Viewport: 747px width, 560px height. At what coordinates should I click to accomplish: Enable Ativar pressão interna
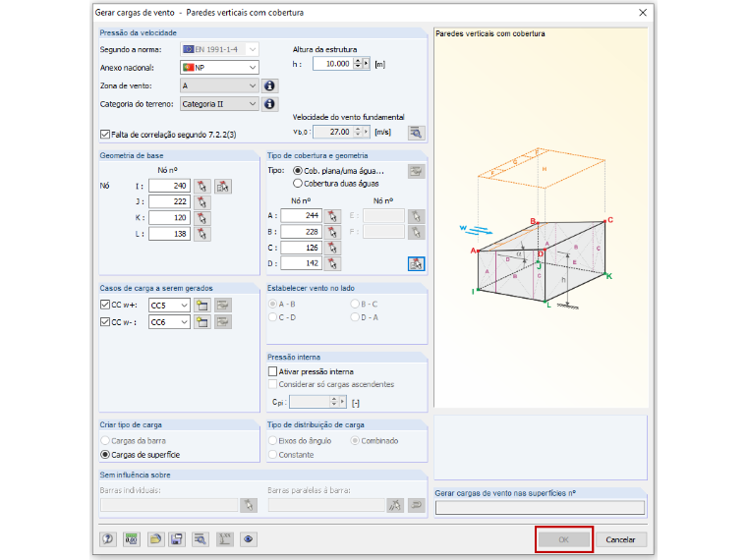coord(273,371)
